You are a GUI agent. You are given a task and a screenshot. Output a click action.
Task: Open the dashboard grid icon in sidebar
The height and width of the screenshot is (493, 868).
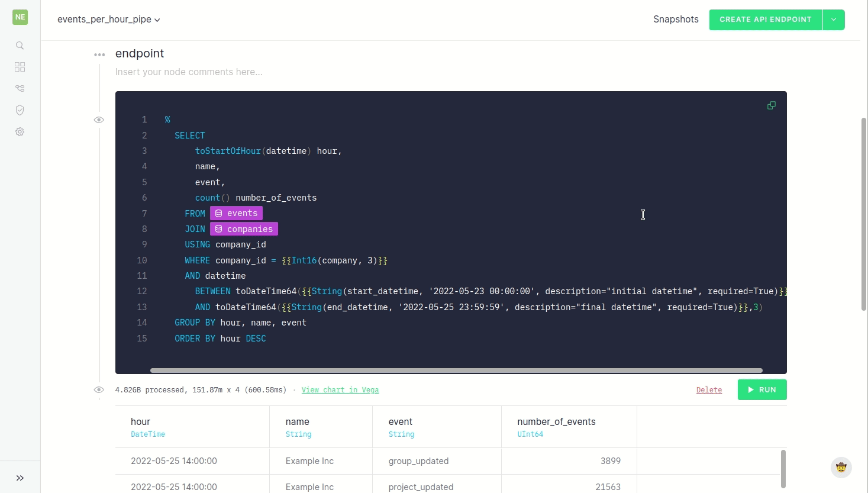point(20,67)
